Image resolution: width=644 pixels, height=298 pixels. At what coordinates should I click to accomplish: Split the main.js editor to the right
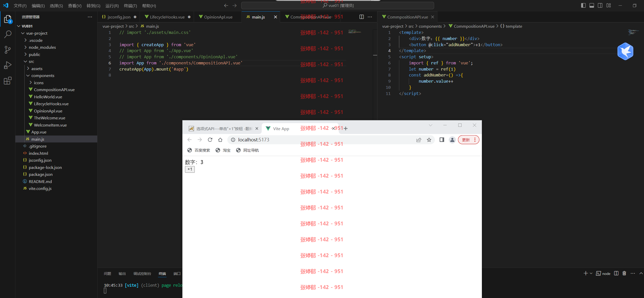(362, 17)
